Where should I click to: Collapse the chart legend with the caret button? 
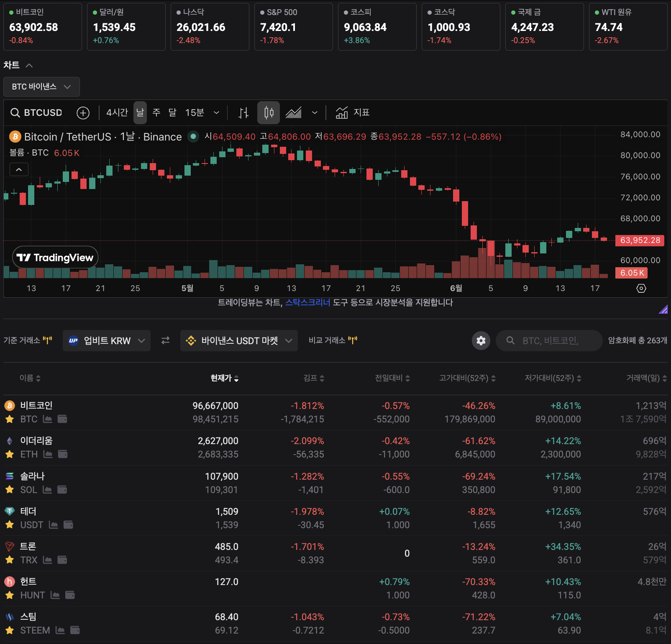pyautogui.click(x=19, y=169)
